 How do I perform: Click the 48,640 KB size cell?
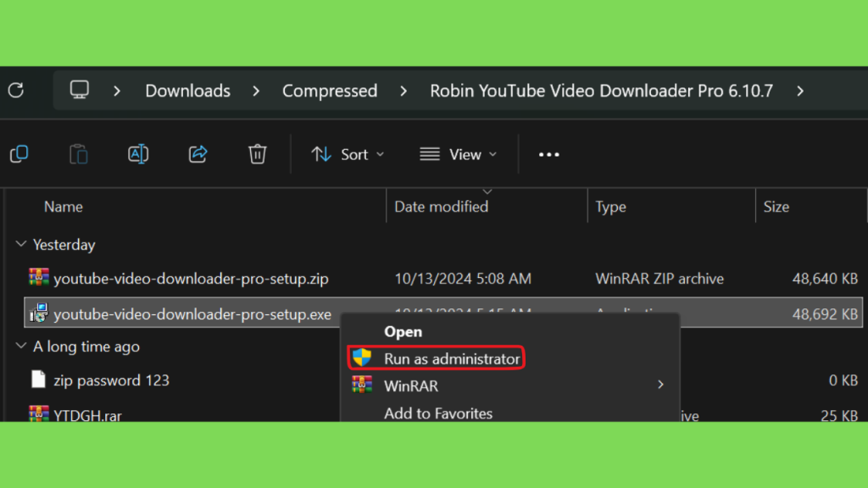pos(825,278)
